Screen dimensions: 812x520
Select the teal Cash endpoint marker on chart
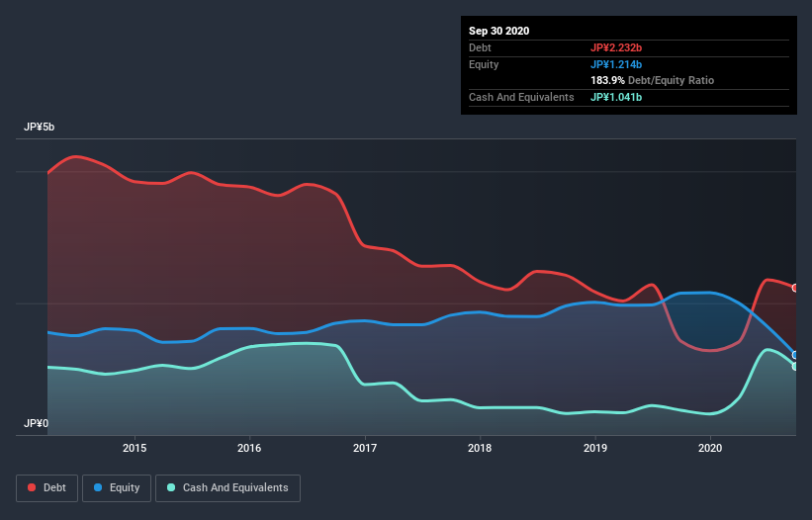click(796, 367)
